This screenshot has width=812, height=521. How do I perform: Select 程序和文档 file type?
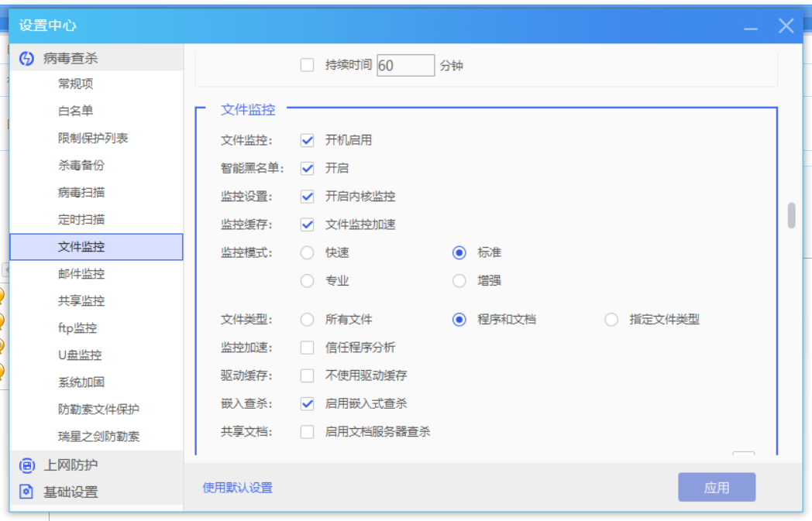tap(459, 319)
